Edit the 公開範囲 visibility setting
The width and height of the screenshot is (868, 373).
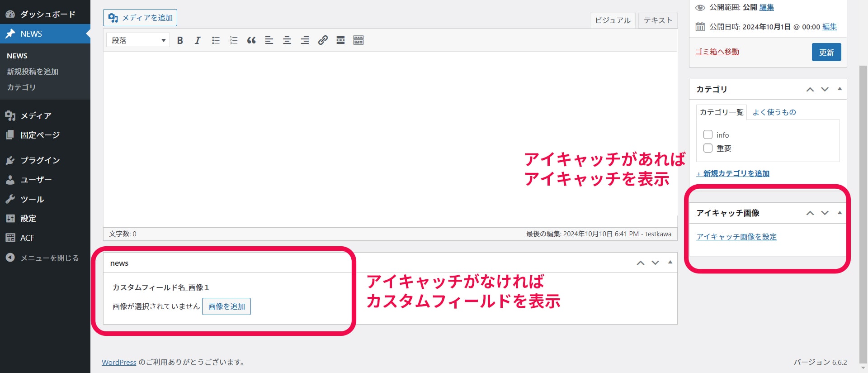click(767, 7)
